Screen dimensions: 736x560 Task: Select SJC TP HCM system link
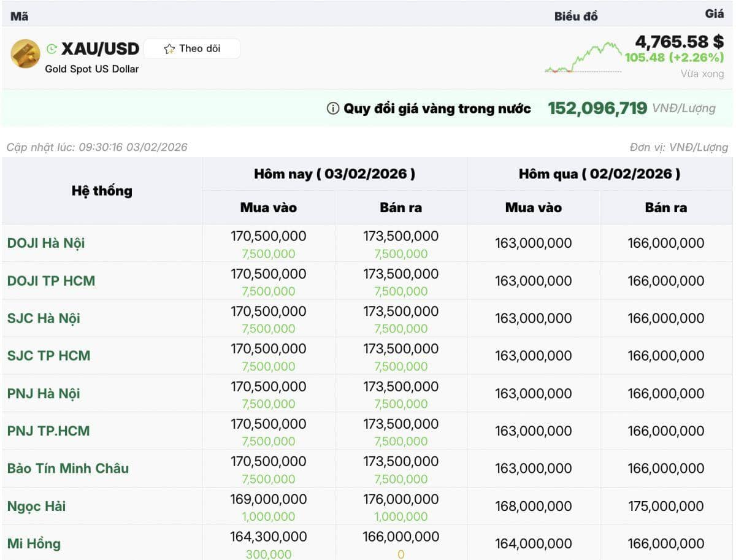[48, 356]
